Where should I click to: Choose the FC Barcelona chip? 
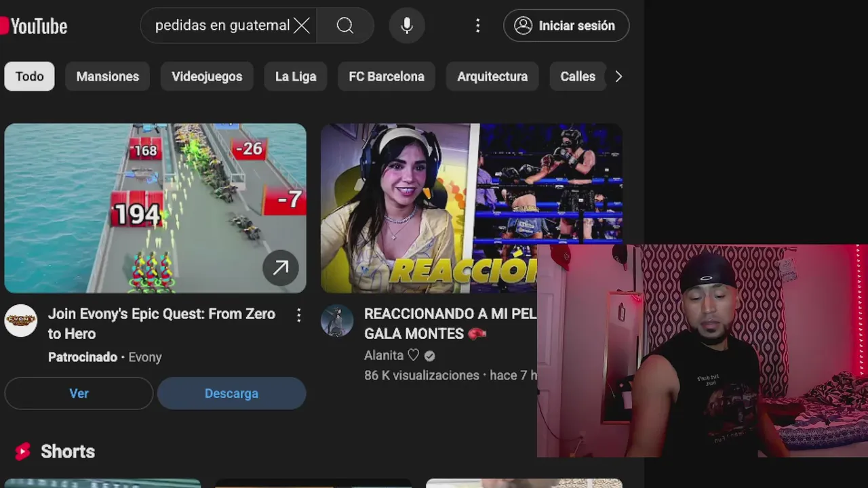[x=387, y=77]
